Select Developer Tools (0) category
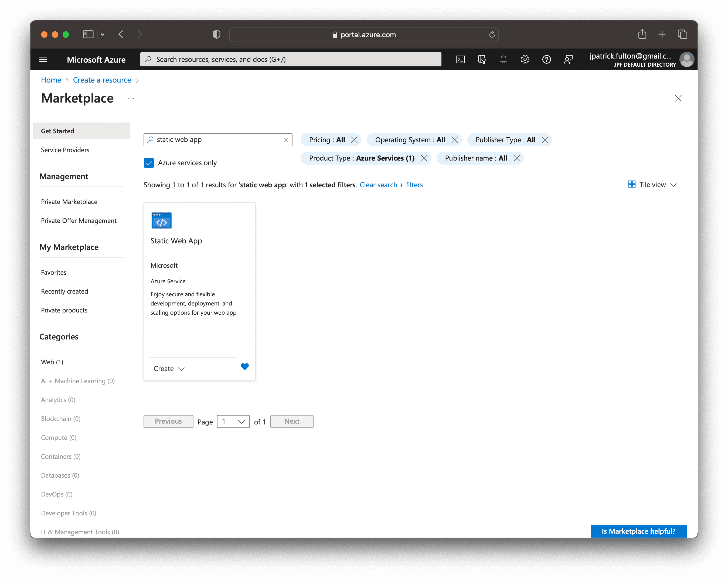Image resolution: width=728 pixels, height=578 pixels. pyautogui.click(x=69, y=513)
